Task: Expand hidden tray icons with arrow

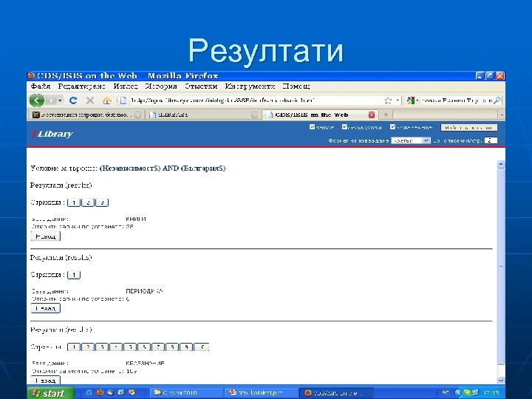Action: [x=457, y=393]
